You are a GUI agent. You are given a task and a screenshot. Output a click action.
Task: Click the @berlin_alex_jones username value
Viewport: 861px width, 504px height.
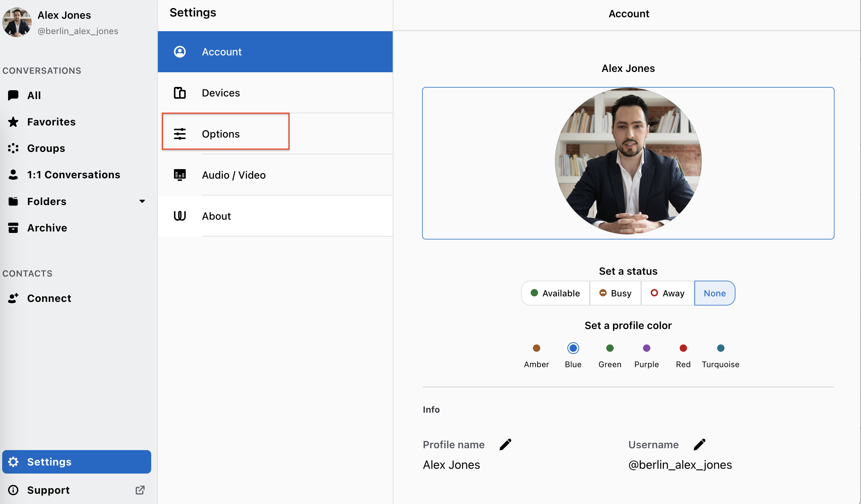[x=680, y=465]
